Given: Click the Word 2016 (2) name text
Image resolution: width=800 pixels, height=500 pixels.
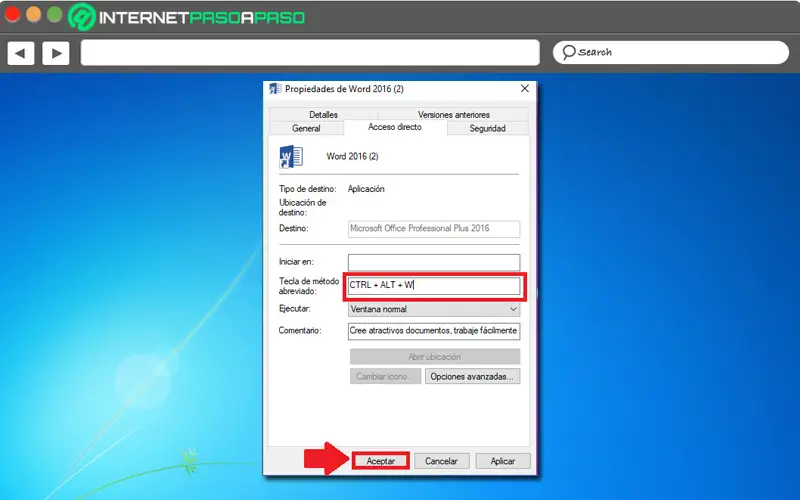Looking at the screenshot, I should (353, 156).
